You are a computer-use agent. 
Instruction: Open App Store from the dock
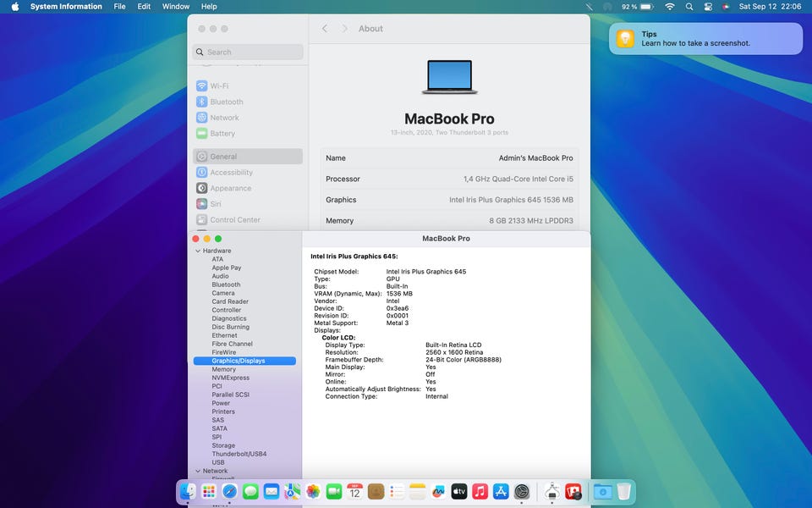(x=501, y=491)
